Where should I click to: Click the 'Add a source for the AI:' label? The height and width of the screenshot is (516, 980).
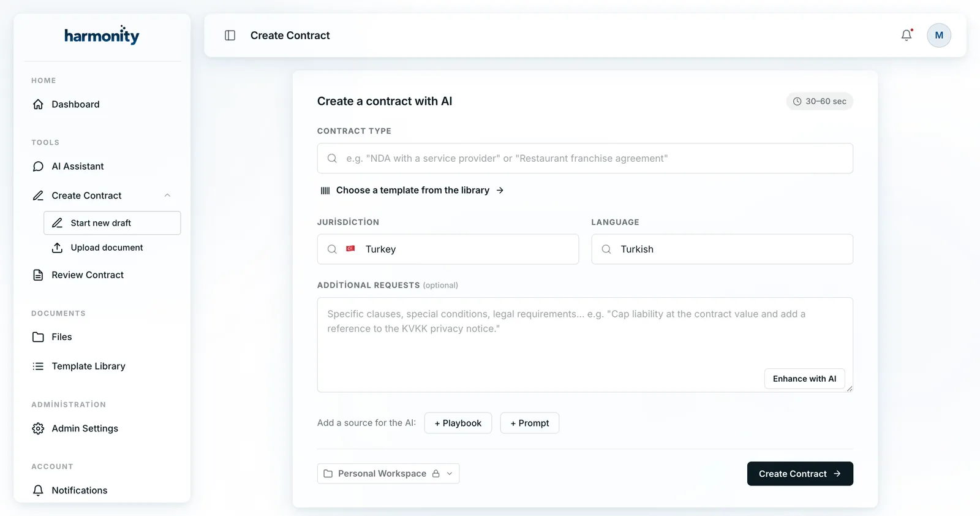366,423
